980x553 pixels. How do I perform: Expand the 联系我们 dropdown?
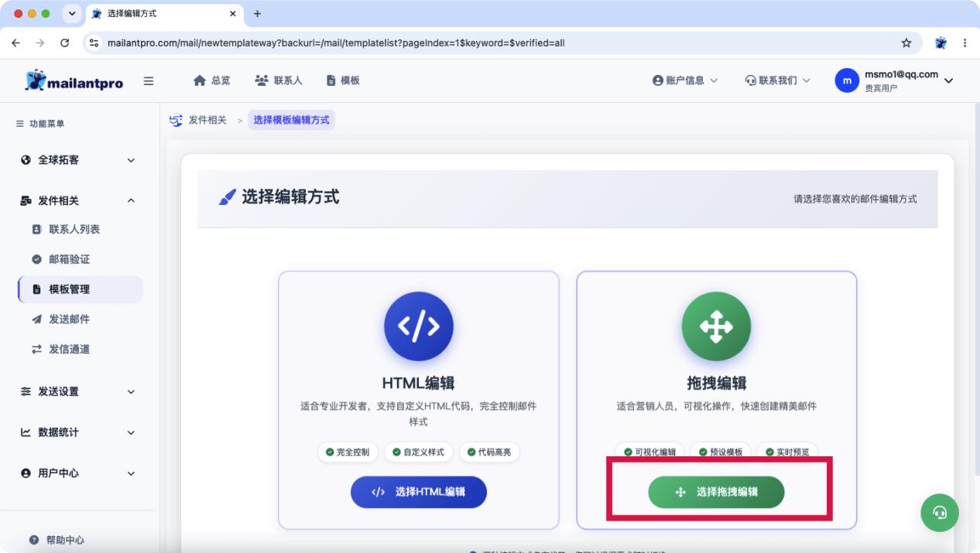[777, 80]
